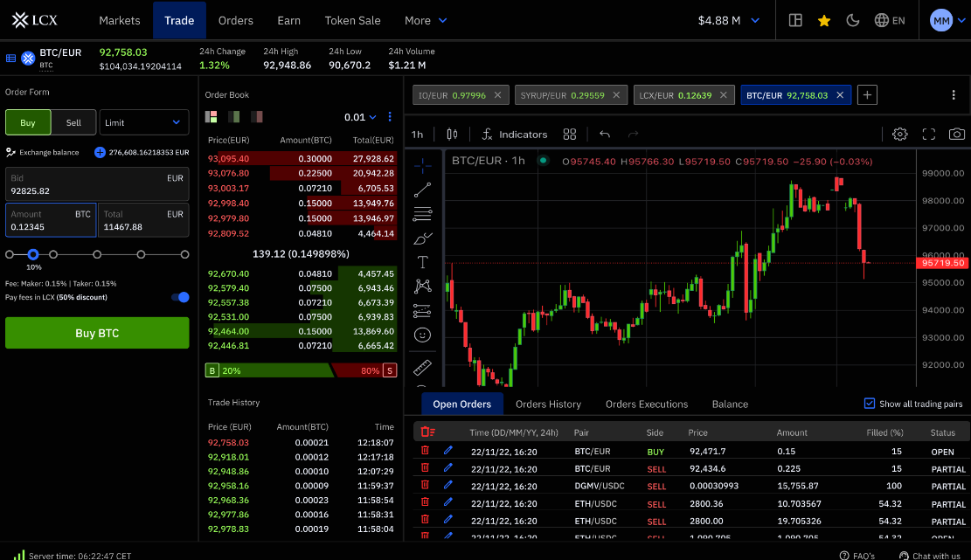Open indicator templates grid icon
Image resolution: width=971 pixels, height=560 pixels.
pyautogui.click(x=570, y=135)
